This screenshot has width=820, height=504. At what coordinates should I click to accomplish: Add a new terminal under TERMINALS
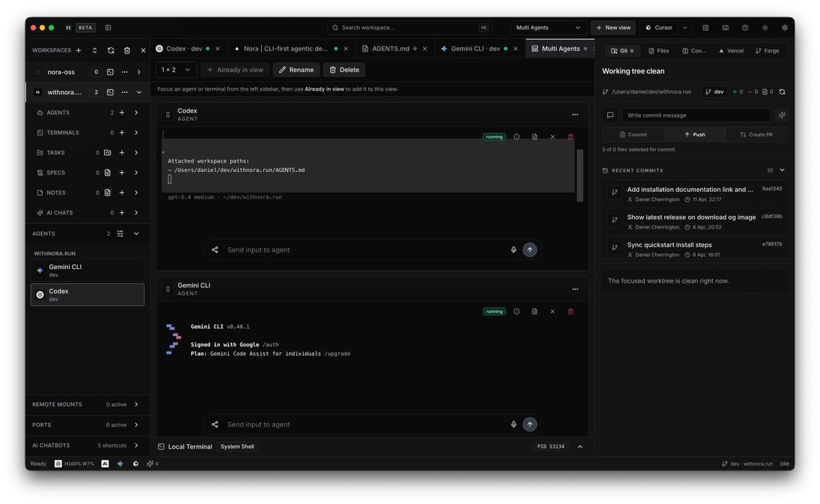pyautogui.click(x=122, y=132)
